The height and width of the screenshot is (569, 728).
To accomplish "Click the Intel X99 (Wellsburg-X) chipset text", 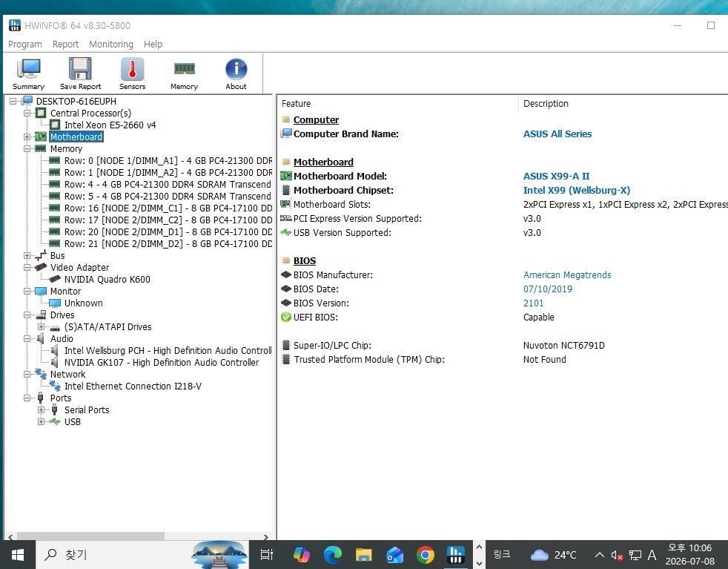I will coord(577,191).
